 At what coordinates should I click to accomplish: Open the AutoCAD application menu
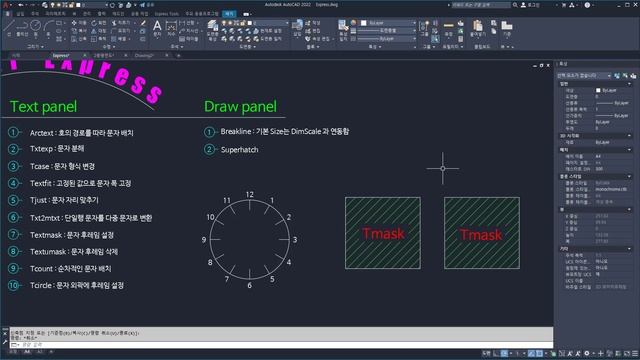(6, 5)
